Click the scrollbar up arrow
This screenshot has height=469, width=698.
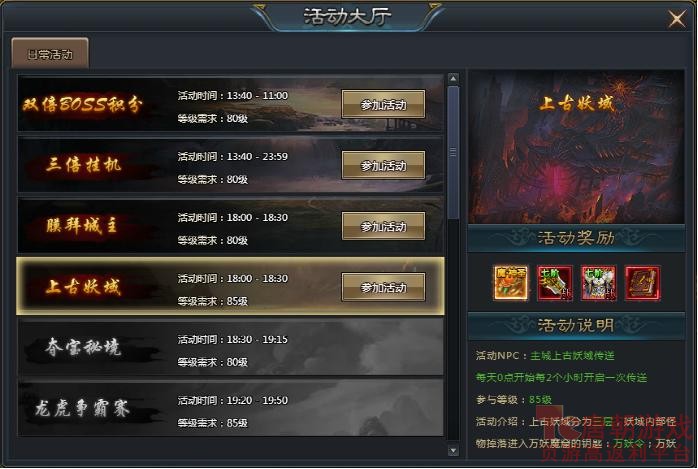pyautogui.click(x=453, y=79)
